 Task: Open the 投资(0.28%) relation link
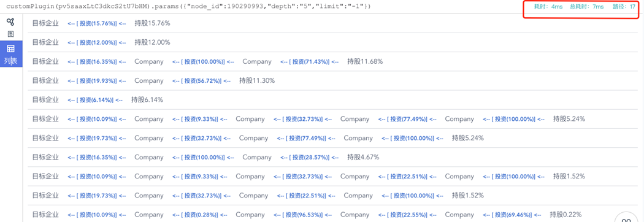pyautogui.click(x=200, y=215)
